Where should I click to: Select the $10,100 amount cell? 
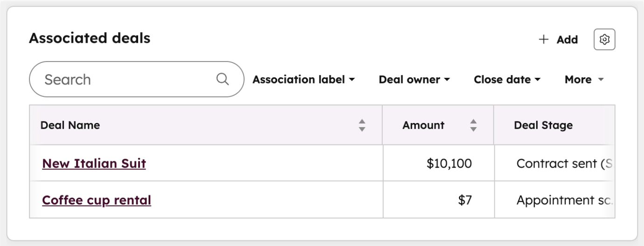tap(439, 163)
